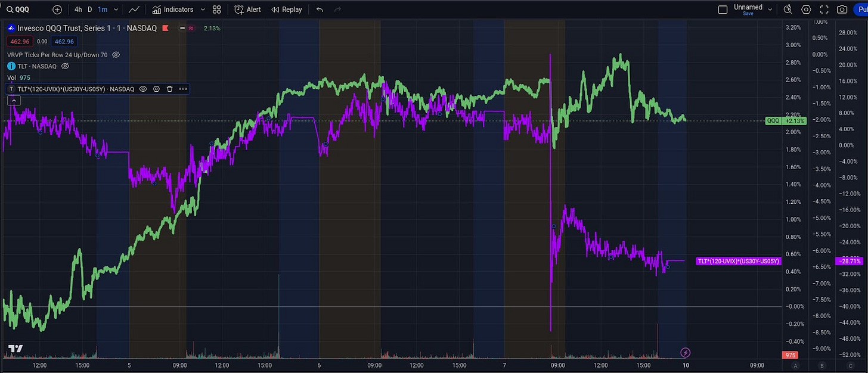This screenshot has height=373, width=868.
Task: Switch to the D daily timeframe
Action: pos(90,10)
